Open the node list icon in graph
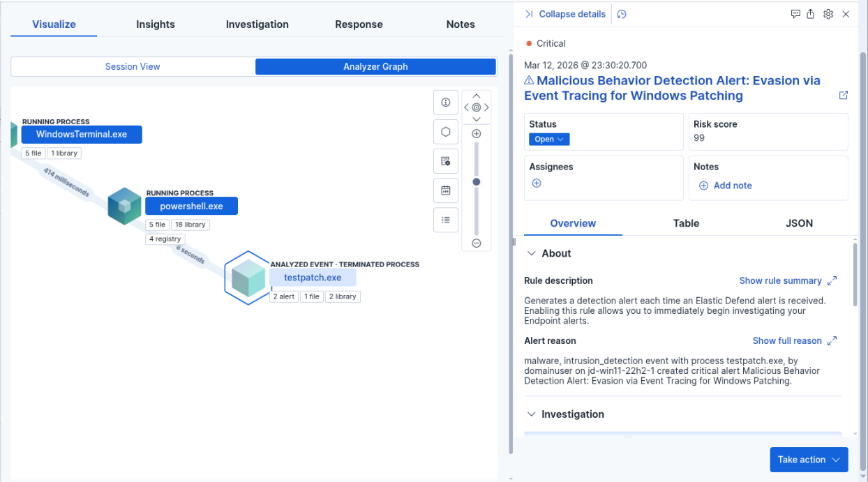This screenshot has width=868, height=482. coord(446,220)
